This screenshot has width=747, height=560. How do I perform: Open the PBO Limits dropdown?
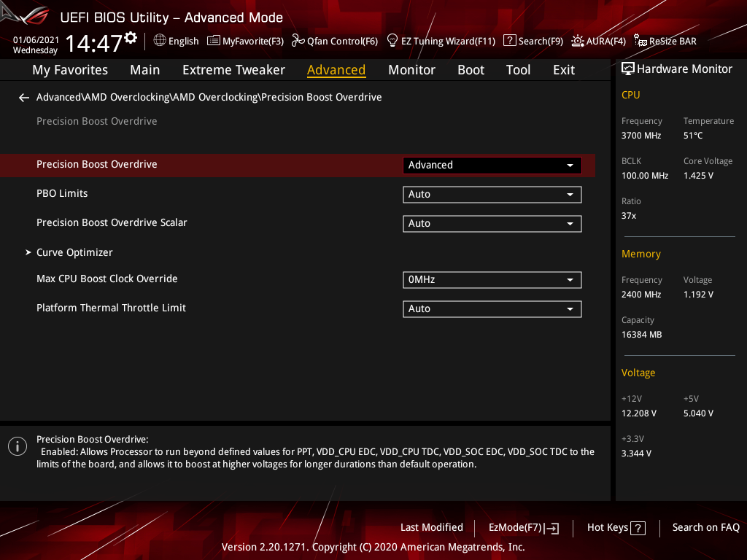click(492, 194)
